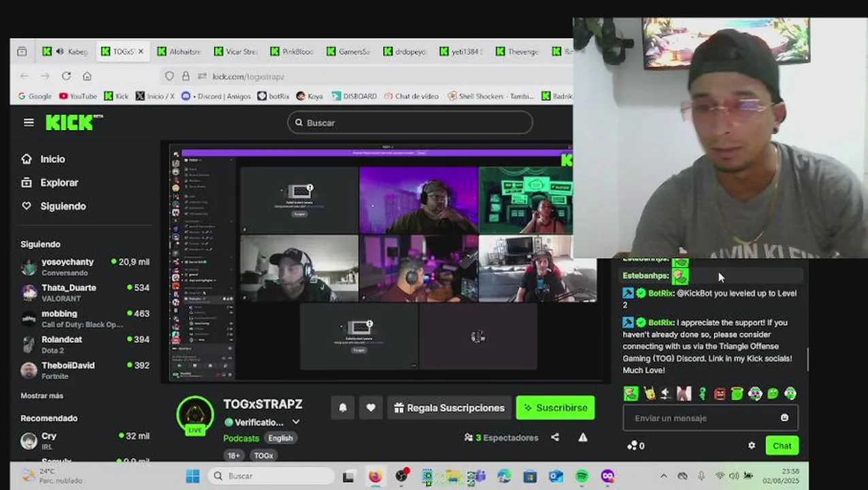Screen dimensions: 868x490
Task: Open Thata_Duarte channel in sidebar
Action: tap(85, 293)
